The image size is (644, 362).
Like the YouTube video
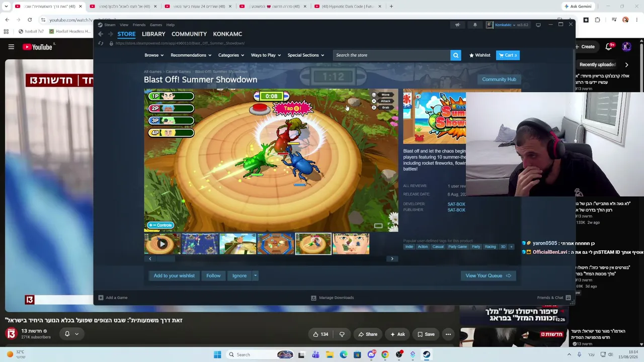[320, 334]
